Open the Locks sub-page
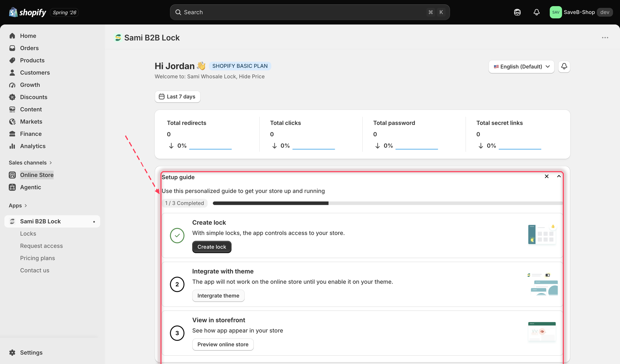The image size is (620, 364). click(28, 234)
